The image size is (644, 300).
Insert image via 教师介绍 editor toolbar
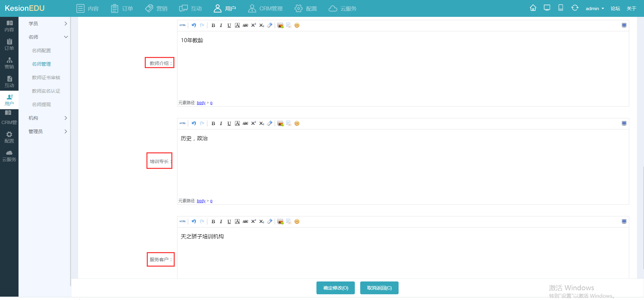point(280,25)
